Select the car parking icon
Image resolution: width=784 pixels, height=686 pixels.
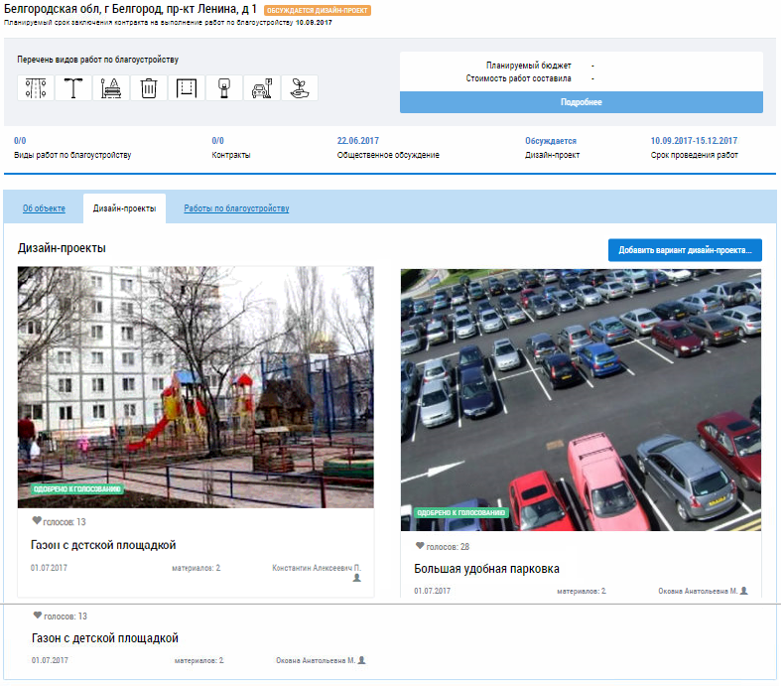pyautogui.click(x=262, y=88)
